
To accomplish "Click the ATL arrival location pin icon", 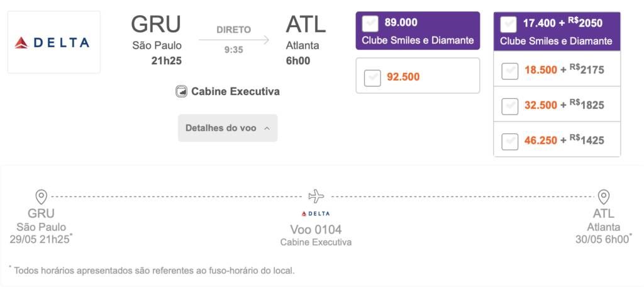I will coord(603,197).
